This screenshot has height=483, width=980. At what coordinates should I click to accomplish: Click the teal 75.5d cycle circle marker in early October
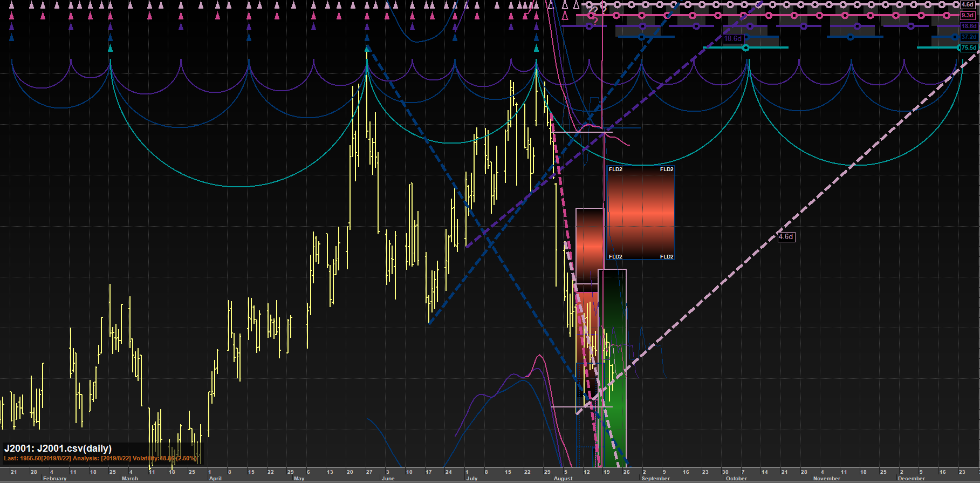tap(746, 48)
